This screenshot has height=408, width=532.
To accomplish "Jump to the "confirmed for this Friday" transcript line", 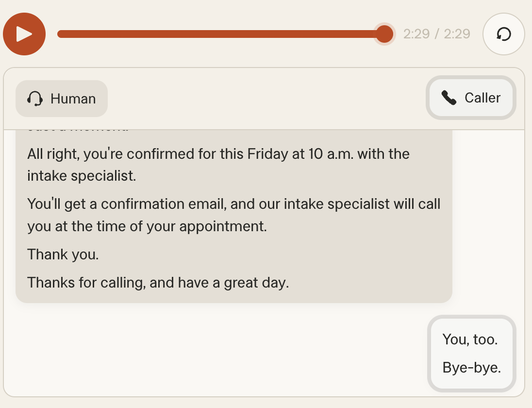I will (218, 154).
